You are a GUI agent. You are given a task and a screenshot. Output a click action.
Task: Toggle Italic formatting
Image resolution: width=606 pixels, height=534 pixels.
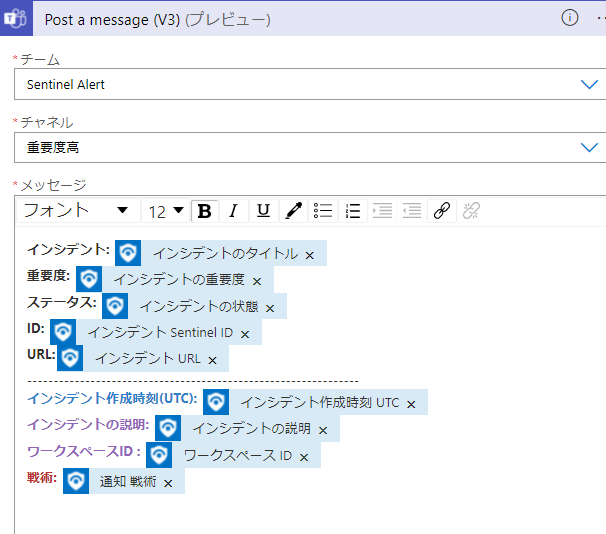pos(233,211)
